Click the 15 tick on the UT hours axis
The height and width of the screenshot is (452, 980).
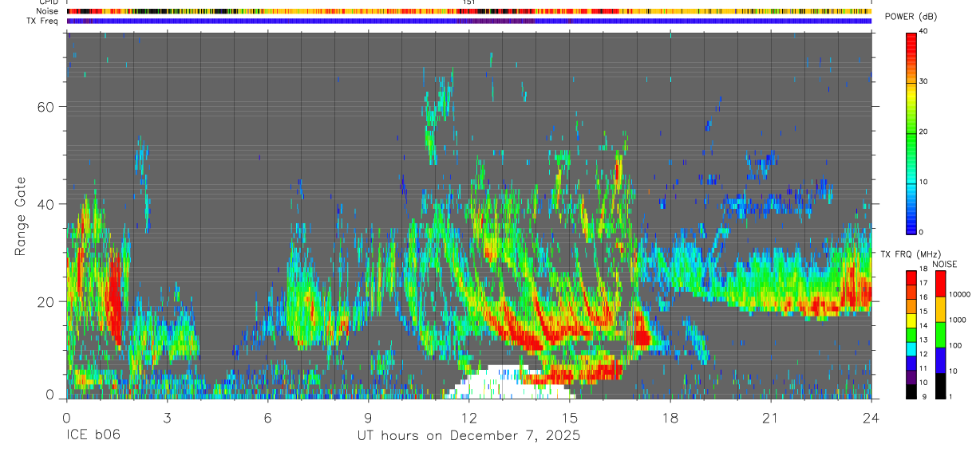(x=570, y=417)
